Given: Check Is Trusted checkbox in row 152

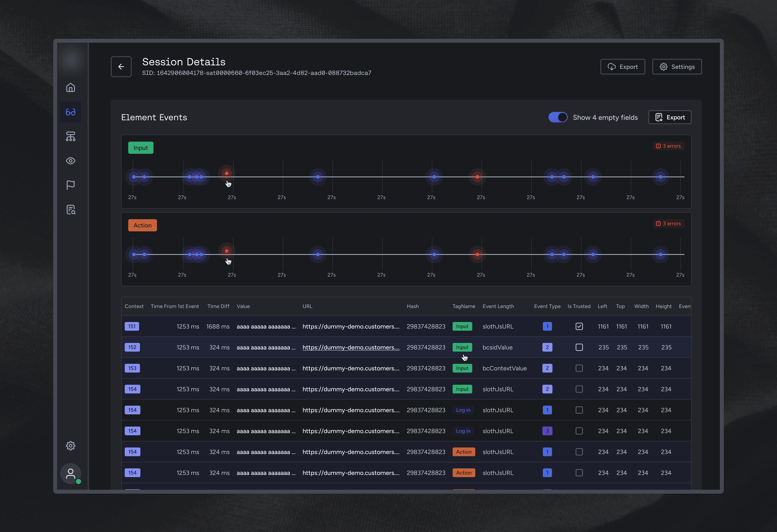Looking at the screenshot, I should 579,347.
